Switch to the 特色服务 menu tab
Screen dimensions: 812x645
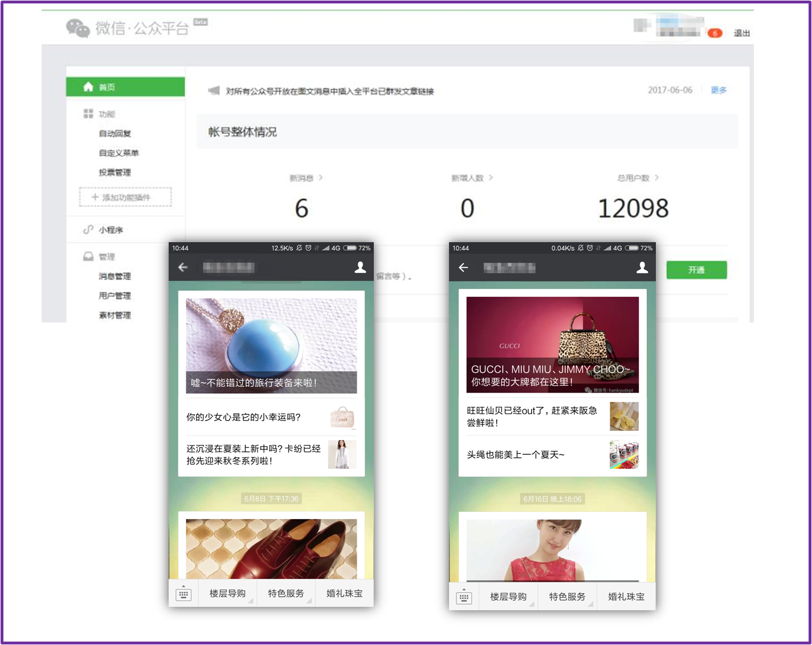[286, 593]
